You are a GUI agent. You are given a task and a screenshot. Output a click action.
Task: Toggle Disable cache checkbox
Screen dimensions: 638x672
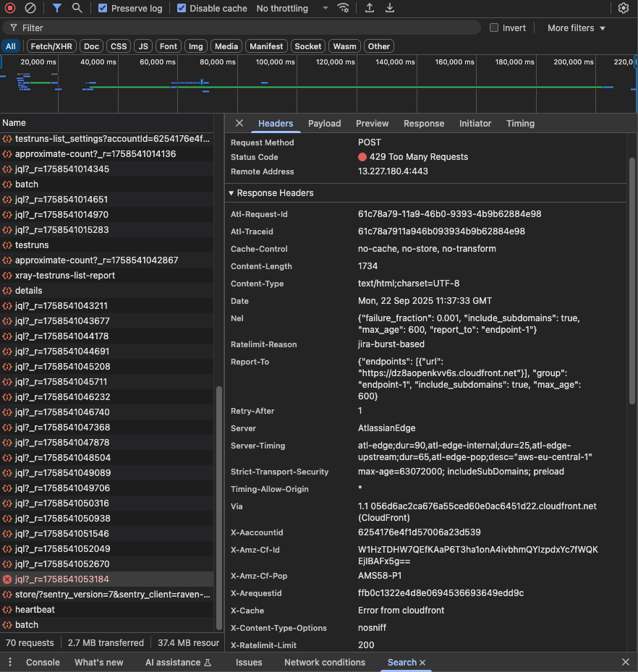pyautogui.click(x=182, y=9)
